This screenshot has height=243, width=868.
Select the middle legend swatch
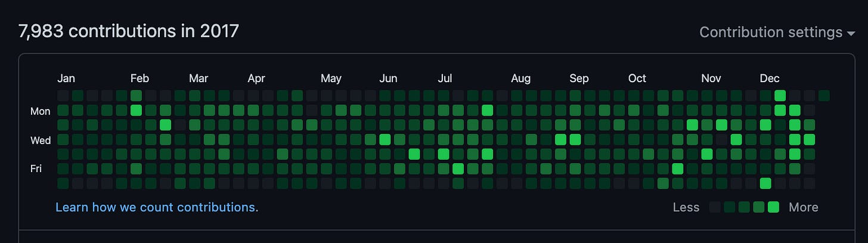744,207
